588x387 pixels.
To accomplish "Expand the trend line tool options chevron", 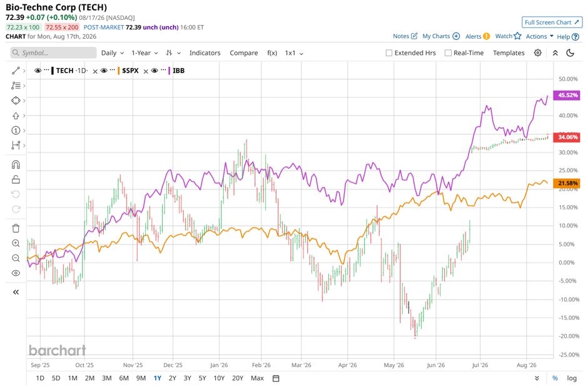I will 24,71.
